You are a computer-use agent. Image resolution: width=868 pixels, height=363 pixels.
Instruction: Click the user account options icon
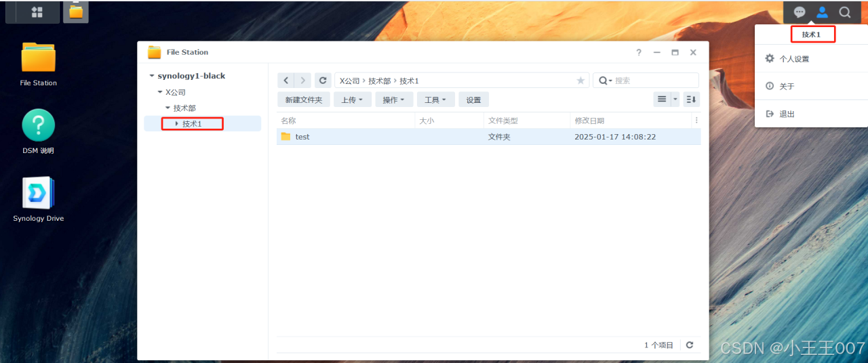[822, 12]
